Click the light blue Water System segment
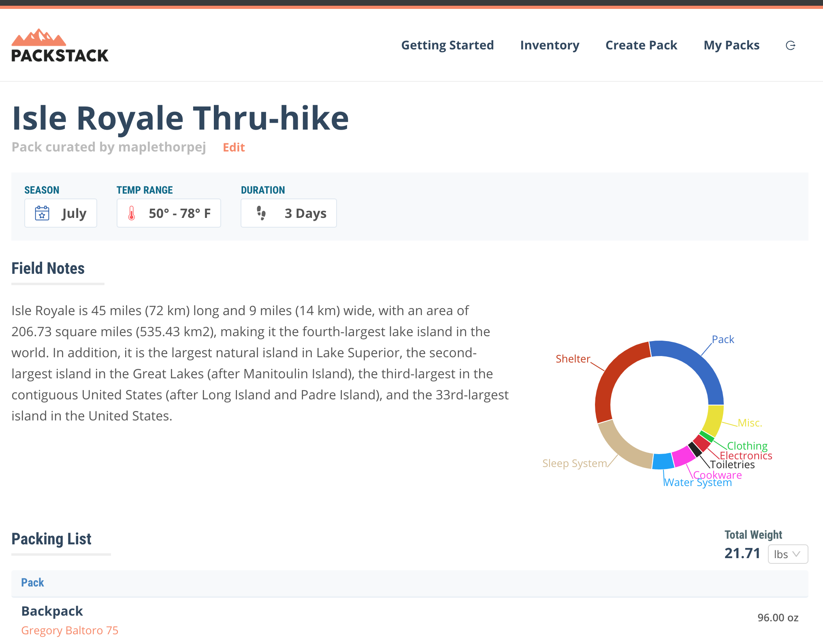Viewport: 823px width, 644px height. (663, 462)
